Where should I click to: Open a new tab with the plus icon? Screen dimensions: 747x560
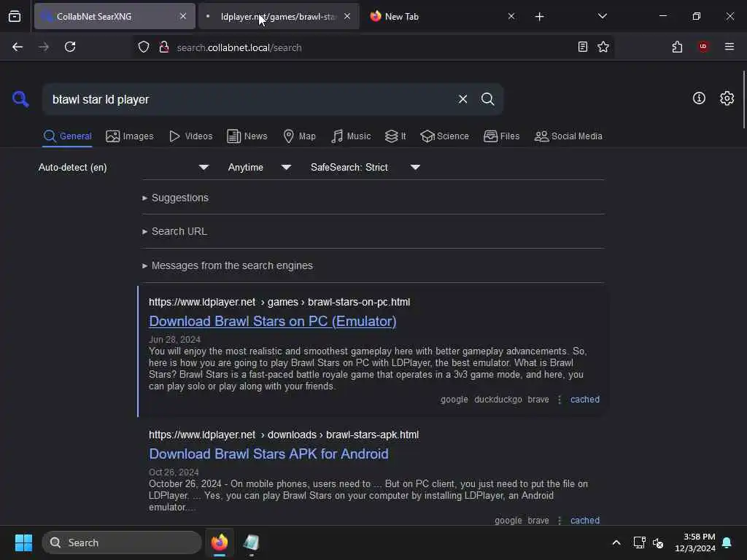coord(539,17)
